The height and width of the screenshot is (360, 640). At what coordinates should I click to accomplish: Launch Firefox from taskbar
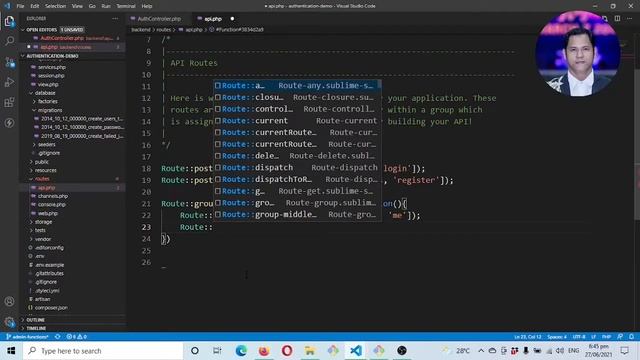pyautogui.click(x=264, y=351)
